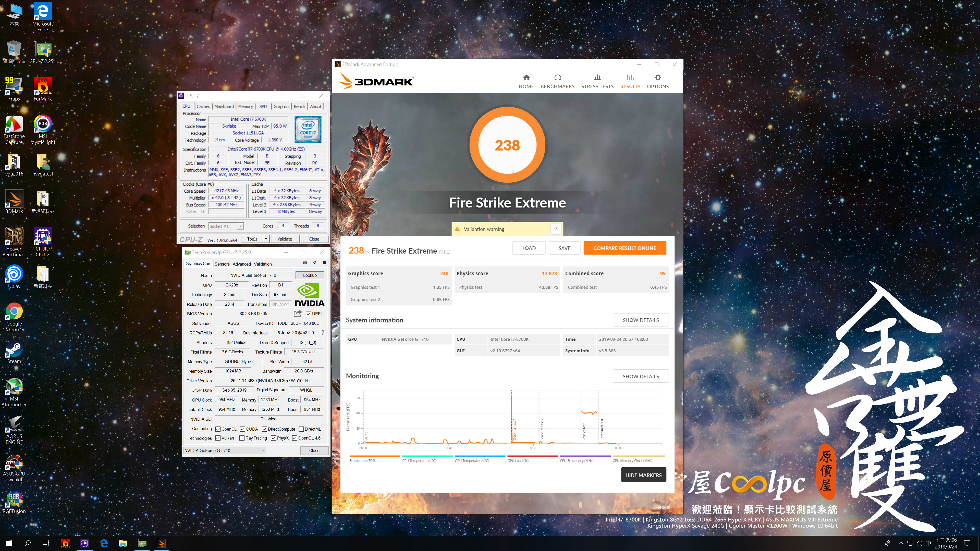Click the validation warning question mark button
Image resolution: width=980 pixels, height=551 pixels.
[556, 229]
